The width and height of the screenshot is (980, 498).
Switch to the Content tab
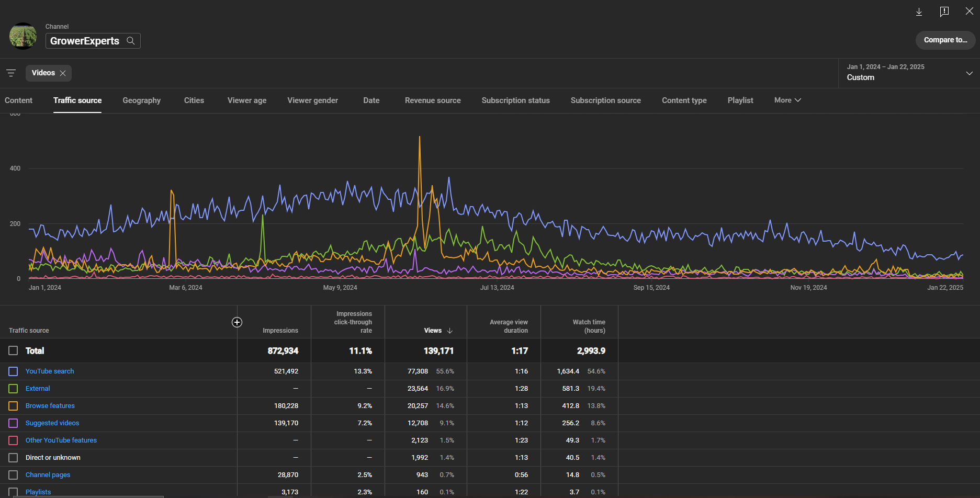coord(18,100)
